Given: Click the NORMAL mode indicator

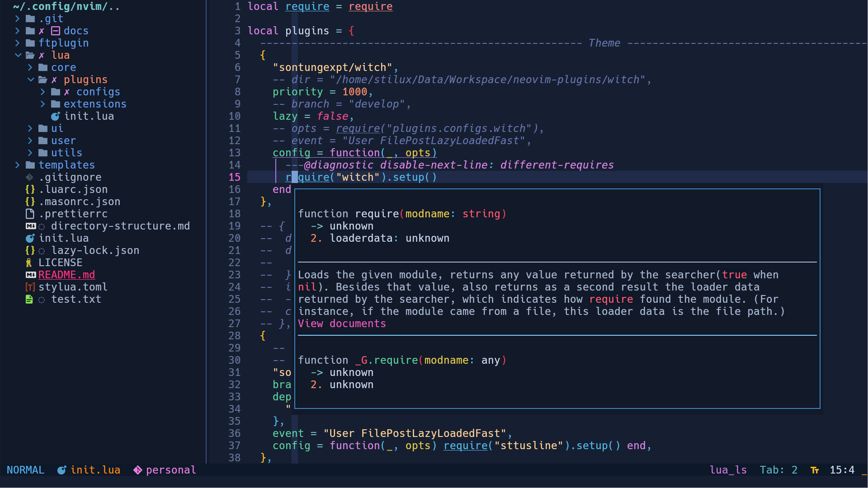Looking at the screenshot, I should pyautogui.click(x=25, y=470).
